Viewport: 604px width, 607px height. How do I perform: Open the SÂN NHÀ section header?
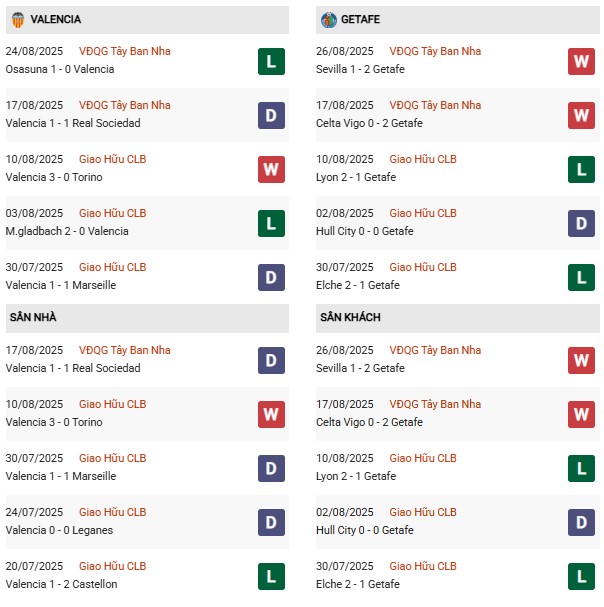coord(35,318)
